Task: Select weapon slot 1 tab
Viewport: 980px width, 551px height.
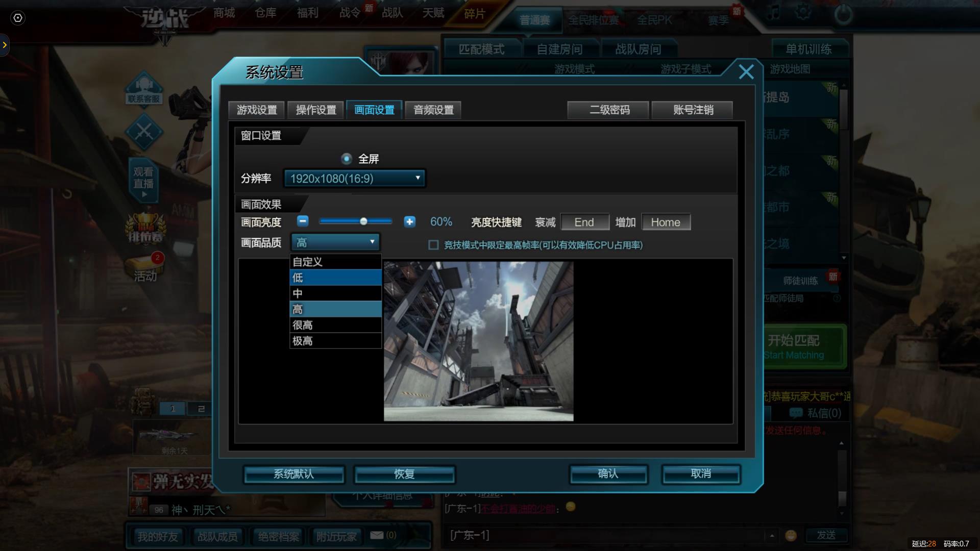Action: pyautogui.click(x=173, y=409)
